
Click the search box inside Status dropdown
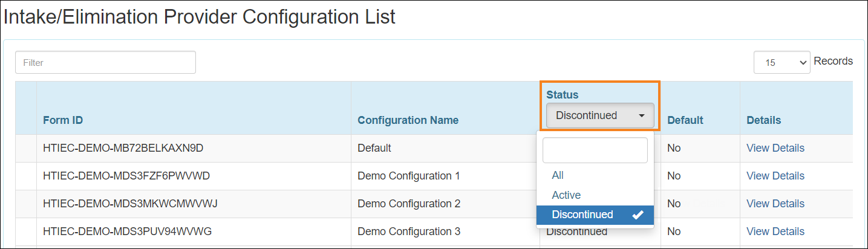595,150
